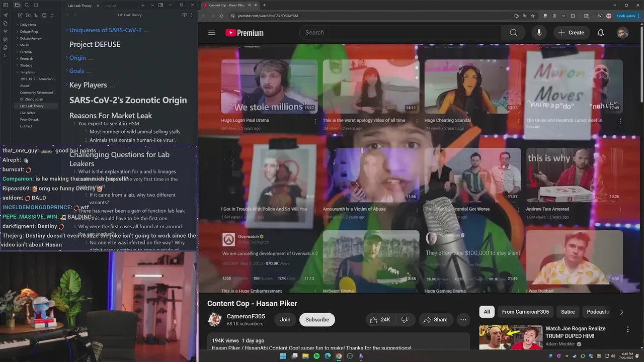
Task: Dislike the Content Cop video
Action: (x=405, y=320)
